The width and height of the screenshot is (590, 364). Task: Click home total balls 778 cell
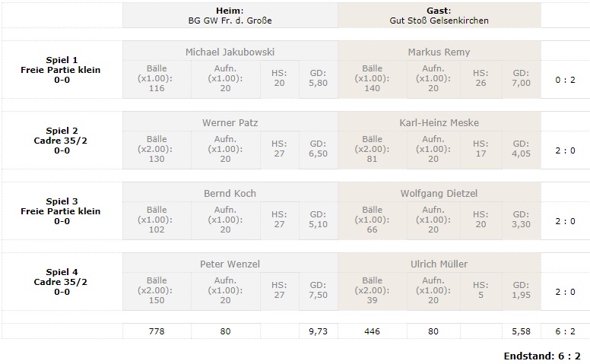pos(157,331)
